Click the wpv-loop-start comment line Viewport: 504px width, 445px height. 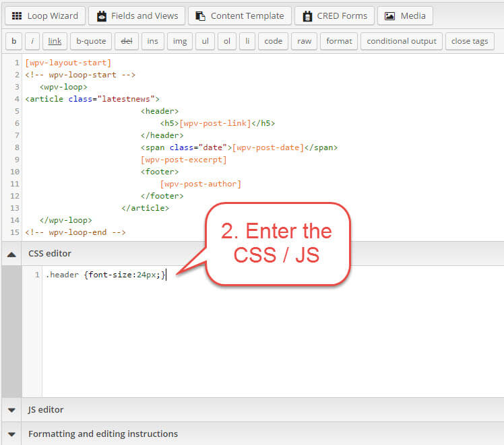click(80, 75)
